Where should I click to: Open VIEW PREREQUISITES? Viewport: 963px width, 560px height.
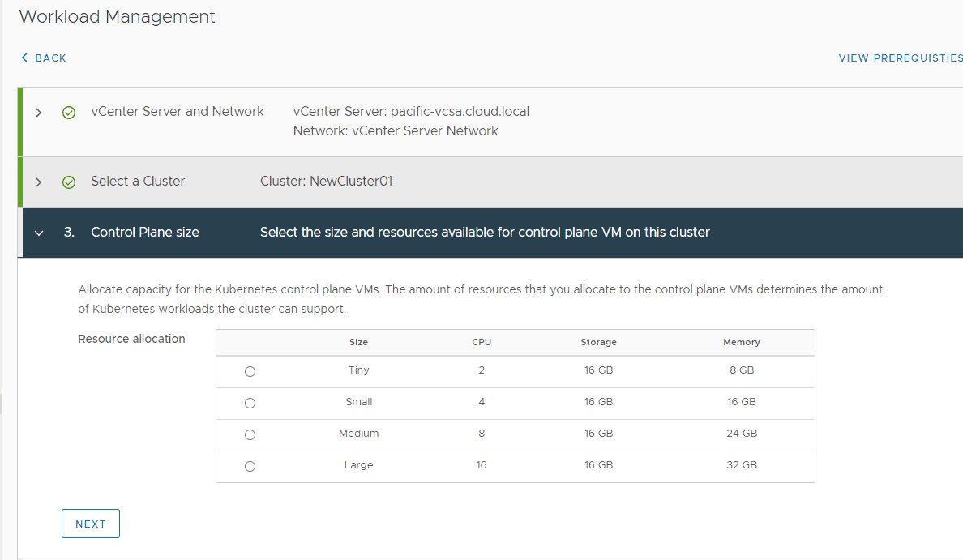(900, 58)
